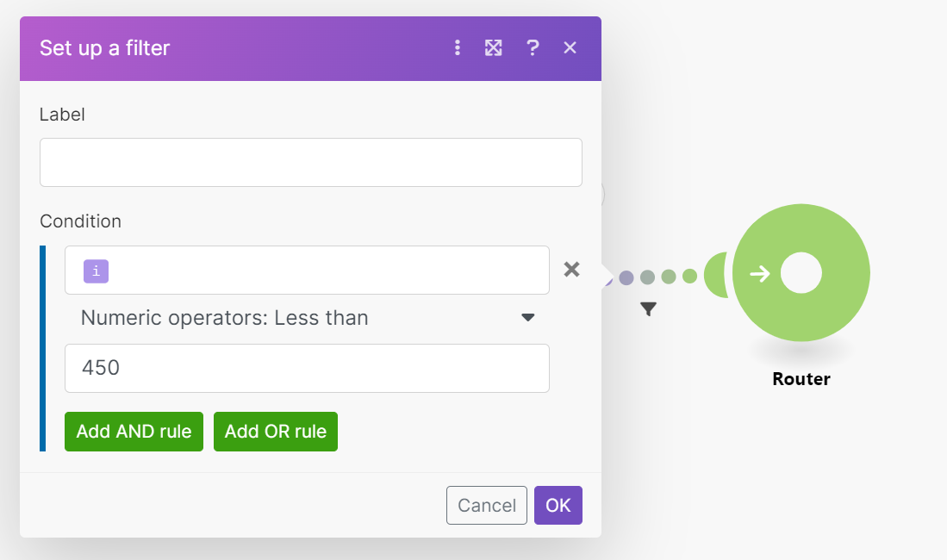
Task: Click the "Set up a filter" dialog title
Action: (x=104, y=48)
